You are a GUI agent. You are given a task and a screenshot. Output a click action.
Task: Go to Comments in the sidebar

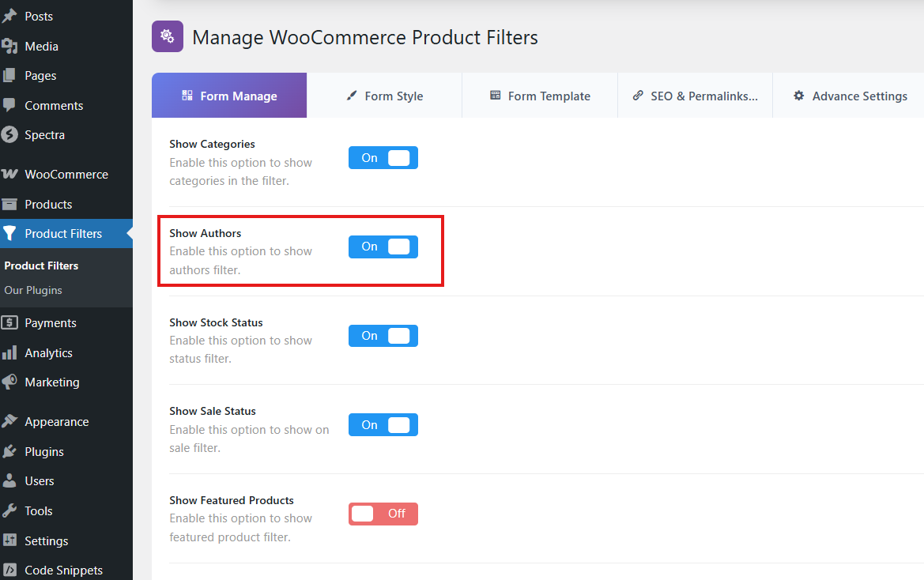pos(66,105)
